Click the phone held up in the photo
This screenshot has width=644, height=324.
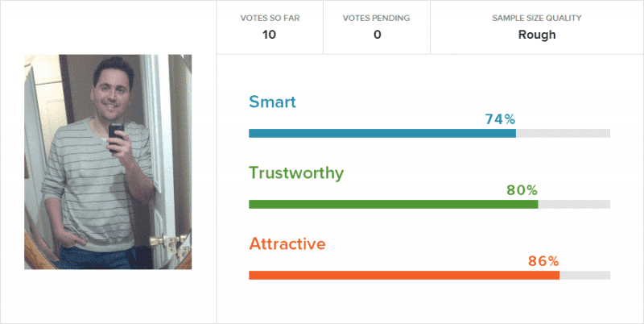pos(118,133)
